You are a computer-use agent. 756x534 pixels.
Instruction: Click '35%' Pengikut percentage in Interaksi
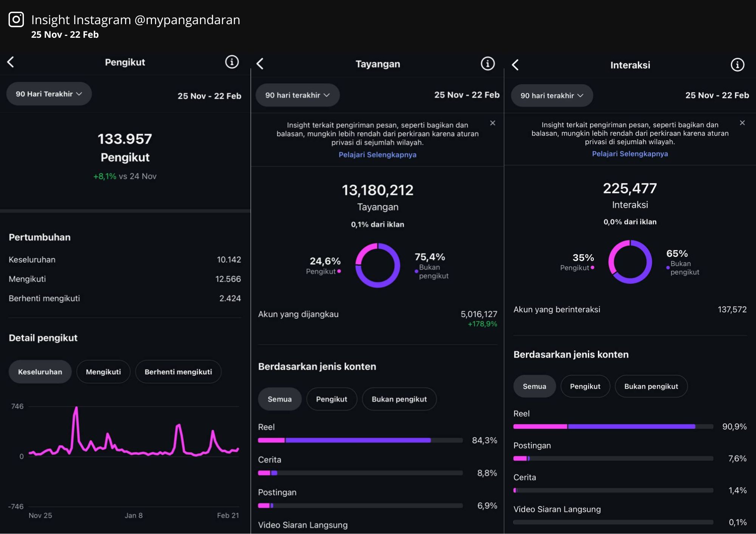coord(583,258)
